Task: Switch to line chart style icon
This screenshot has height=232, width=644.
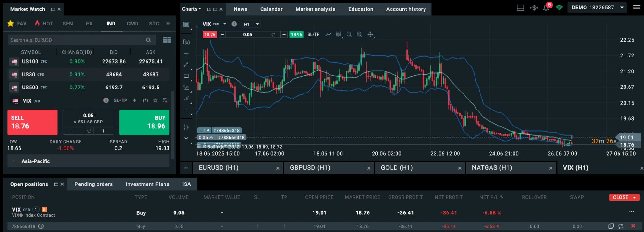Action: (x=328, y=34)
